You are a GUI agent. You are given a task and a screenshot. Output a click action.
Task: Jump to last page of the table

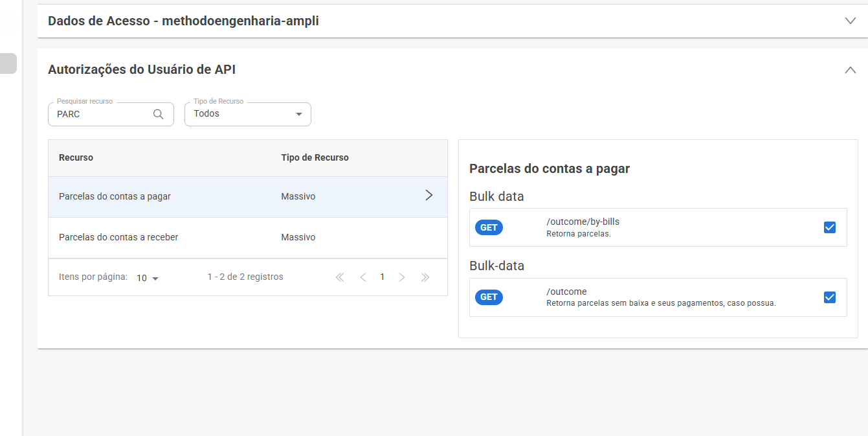coord(425,277)
